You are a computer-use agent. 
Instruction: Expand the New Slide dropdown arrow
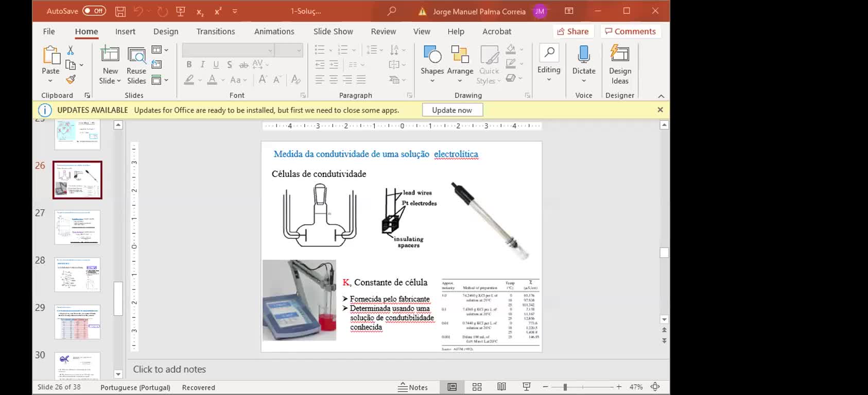click(118, 81)
